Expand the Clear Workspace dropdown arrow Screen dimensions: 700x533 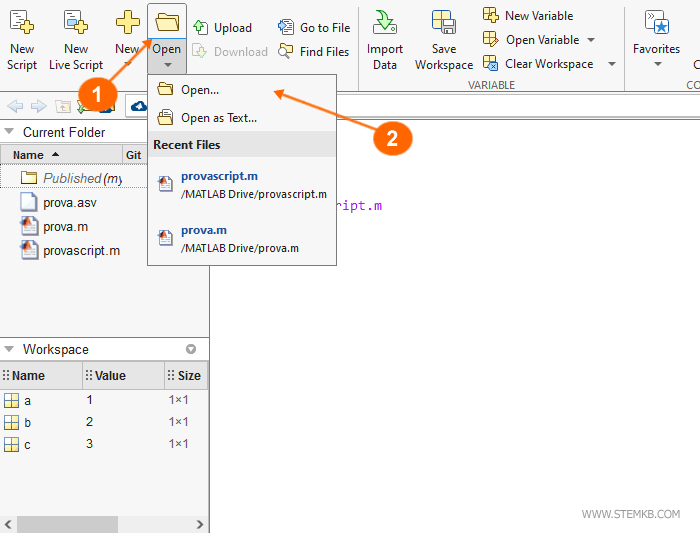point(611,64)
